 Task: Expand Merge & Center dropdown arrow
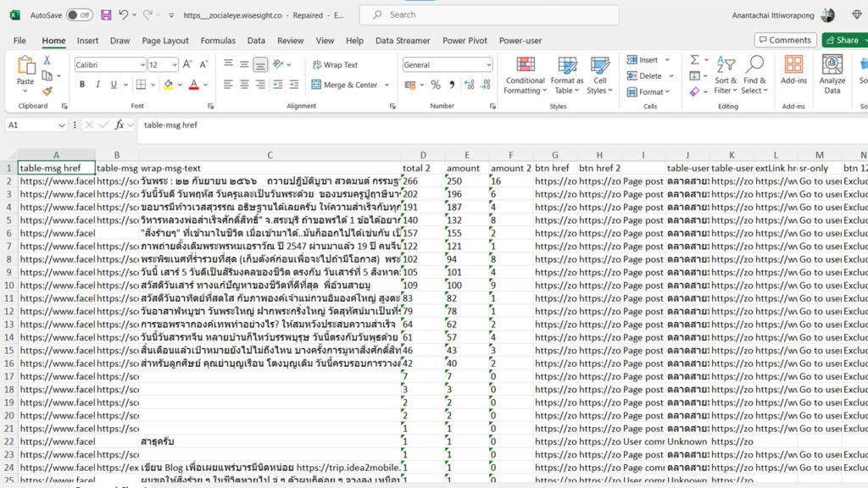tap(387, 85)
